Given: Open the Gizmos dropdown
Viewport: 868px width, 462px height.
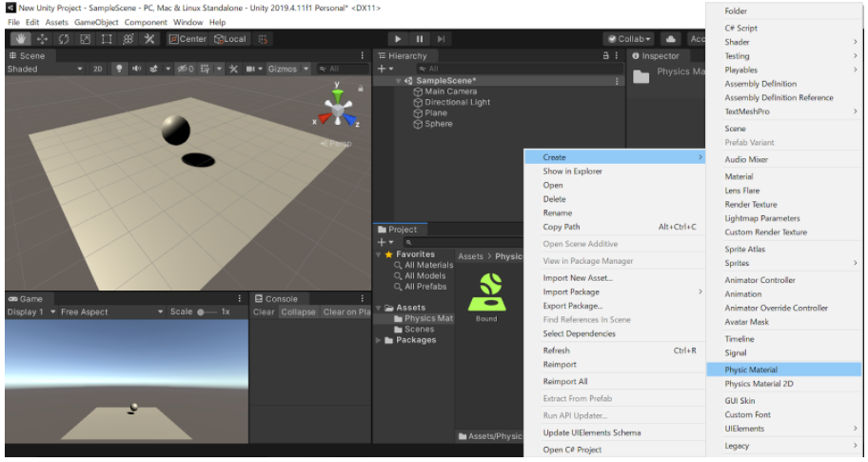Looking at the screenshot, I should (287, 69).
